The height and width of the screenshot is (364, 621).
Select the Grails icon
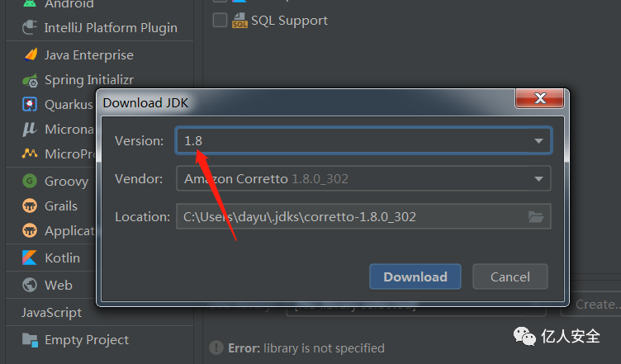(x=30, y=206)
